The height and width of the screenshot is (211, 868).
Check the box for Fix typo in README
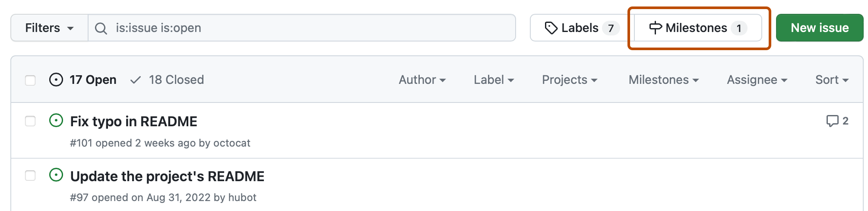(x=30, y=121)
